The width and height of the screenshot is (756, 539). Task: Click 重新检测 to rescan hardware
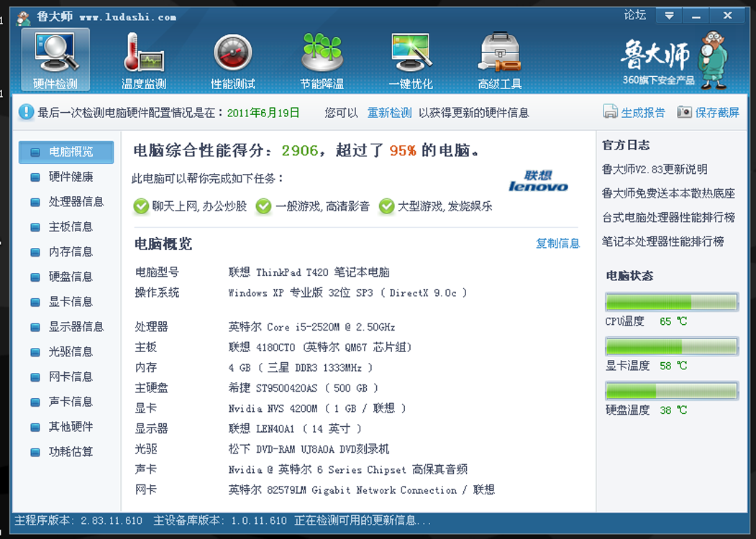click(x=390, y=113)
